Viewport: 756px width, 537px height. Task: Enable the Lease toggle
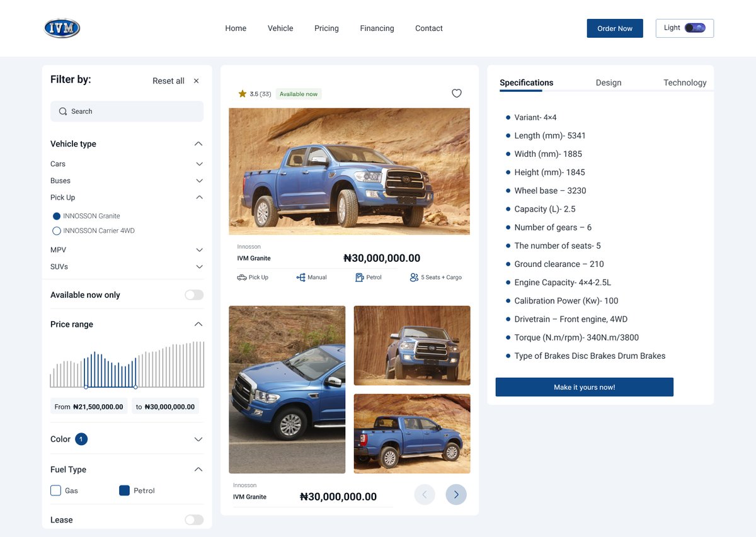(x=194, y=519)
